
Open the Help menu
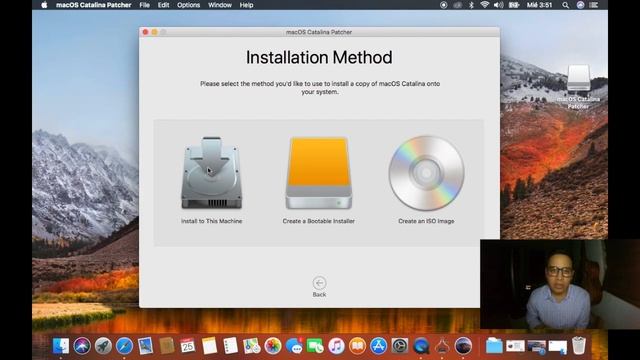246,5
